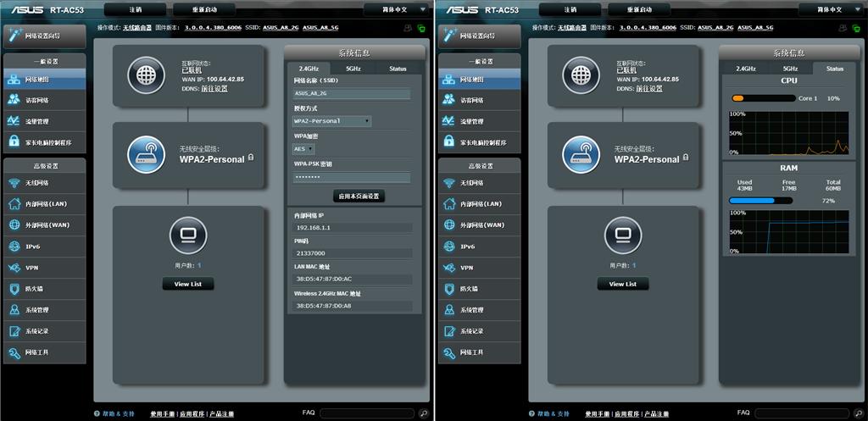868x421 pixels.
Task: Click 网络名称 SSID input field
Action: (x=352, y=94)
